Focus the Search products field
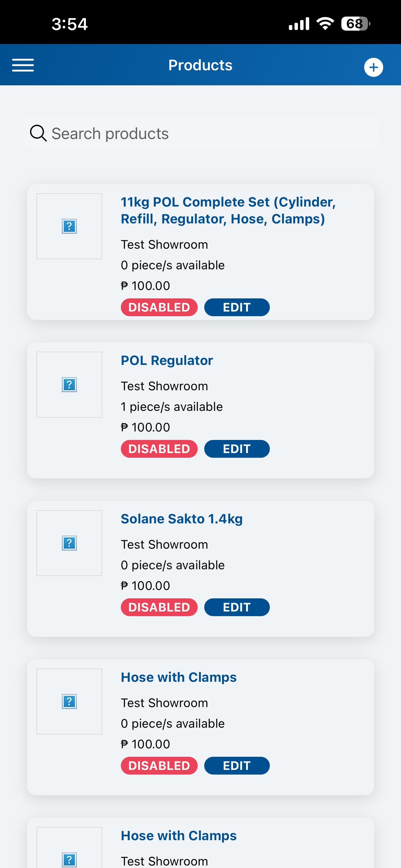The width and height of the screenshot is (401, 868). point(200,133)
